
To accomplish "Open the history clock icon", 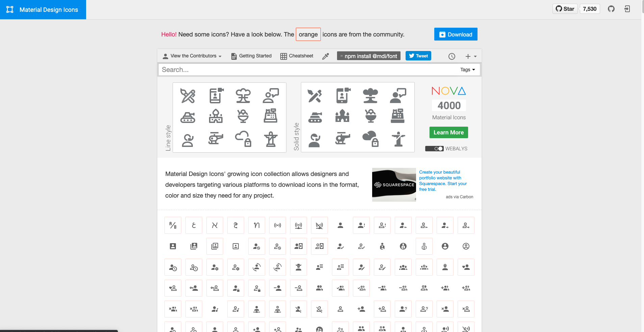I will [452, 56].
